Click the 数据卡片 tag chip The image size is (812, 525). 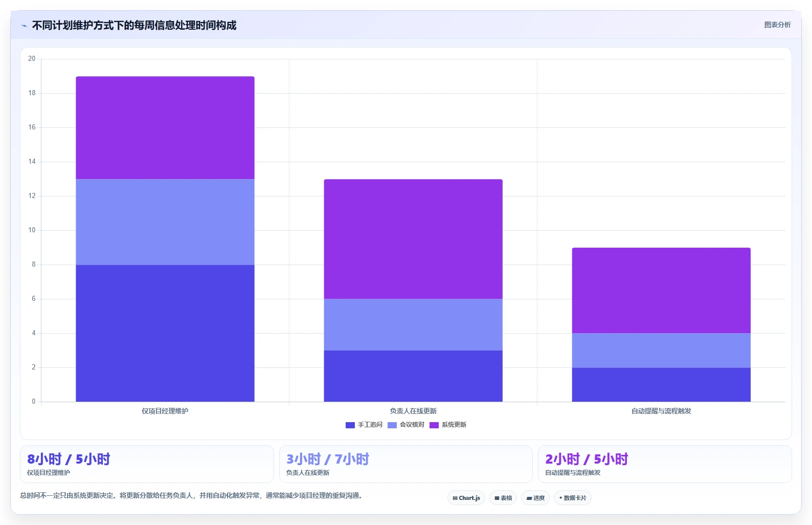point(573,498)
